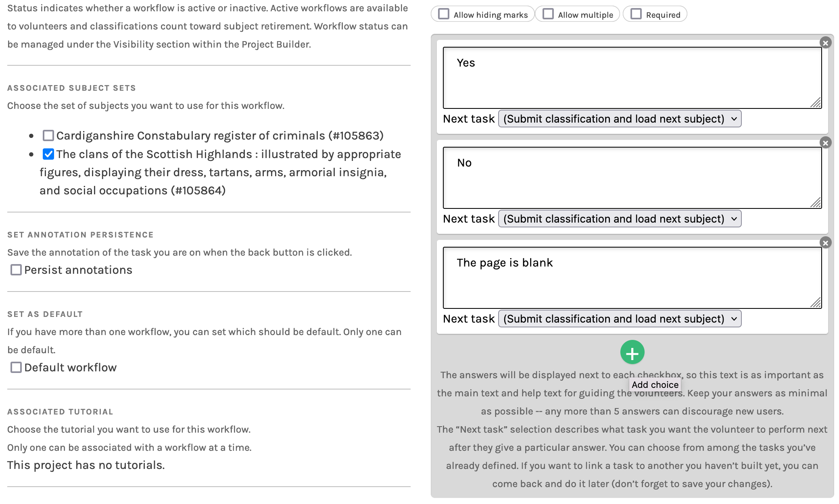
Task: Click the 'Associated Subject Sets' heading
Action: pos(71,88)
